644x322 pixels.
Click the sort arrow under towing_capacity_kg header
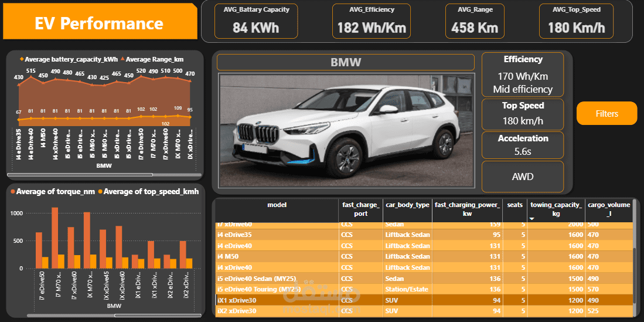532,219
